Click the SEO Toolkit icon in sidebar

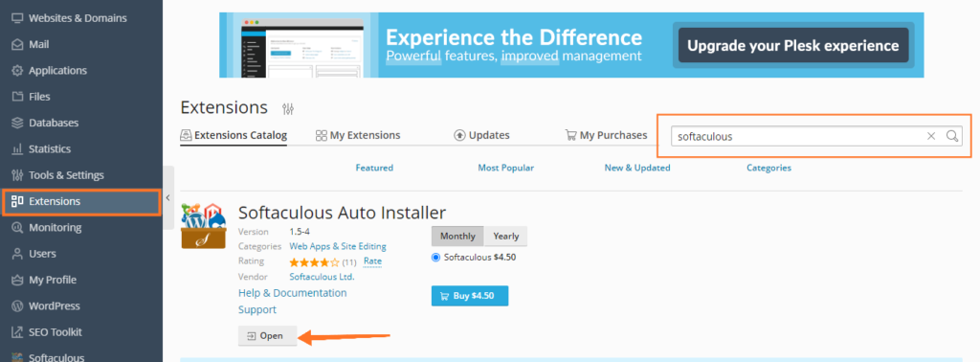pyautogui.click(x=17, y=332)
